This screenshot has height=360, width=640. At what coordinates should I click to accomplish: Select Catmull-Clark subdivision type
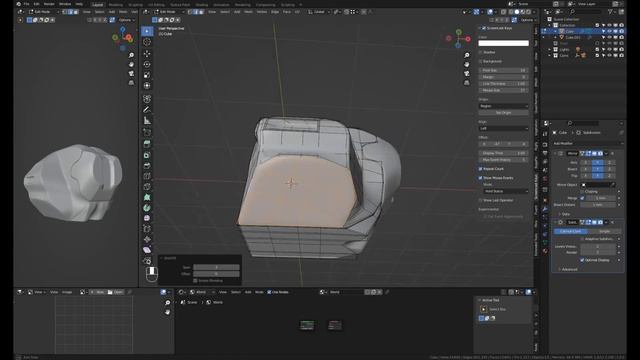(x=570, y=231)
